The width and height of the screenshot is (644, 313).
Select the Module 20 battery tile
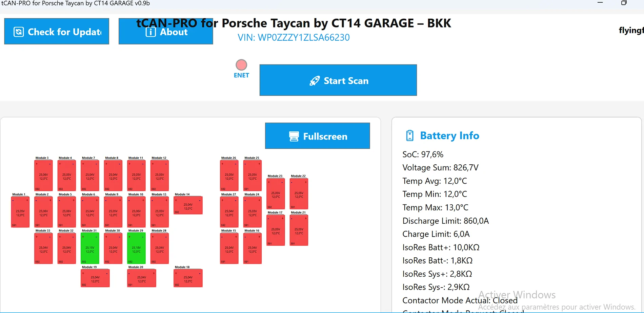pos(142,278)
